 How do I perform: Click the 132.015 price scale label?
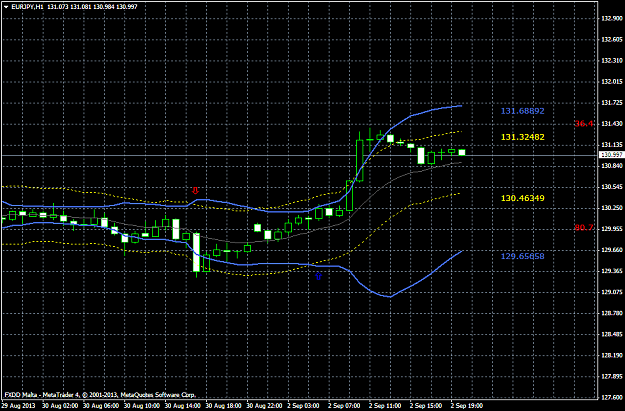[x=612, y=82]
